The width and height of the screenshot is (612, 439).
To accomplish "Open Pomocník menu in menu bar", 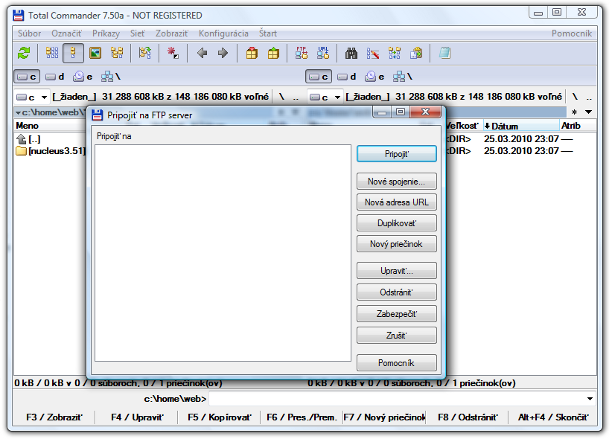I will 571,34.
